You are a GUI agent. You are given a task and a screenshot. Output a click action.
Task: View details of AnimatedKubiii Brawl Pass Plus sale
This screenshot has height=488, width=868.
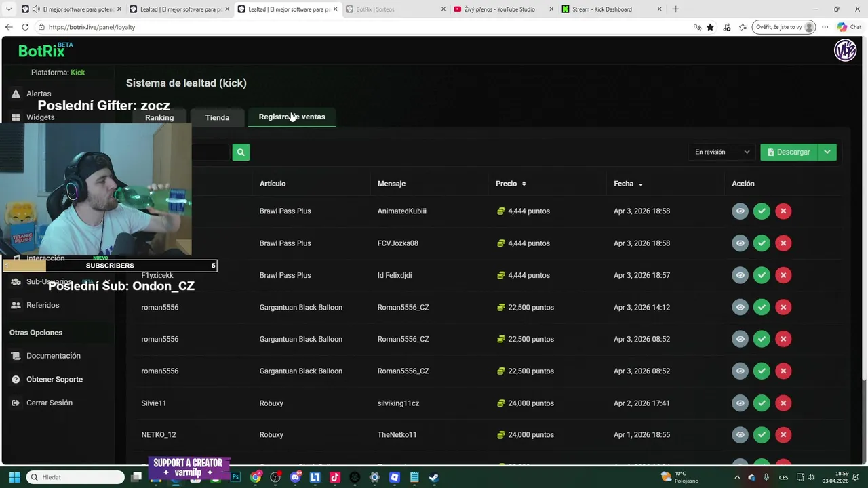tap(740, 211)
